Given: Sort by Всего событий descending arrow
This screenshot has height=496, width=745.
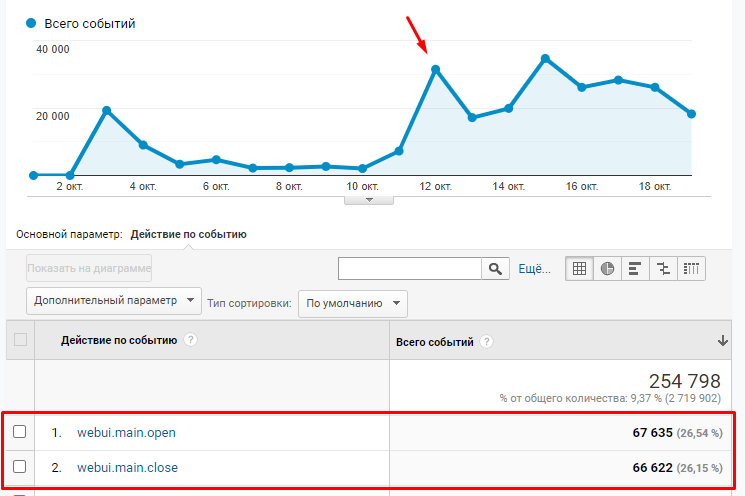Looking at the screenshot, I should pos(723,341).
